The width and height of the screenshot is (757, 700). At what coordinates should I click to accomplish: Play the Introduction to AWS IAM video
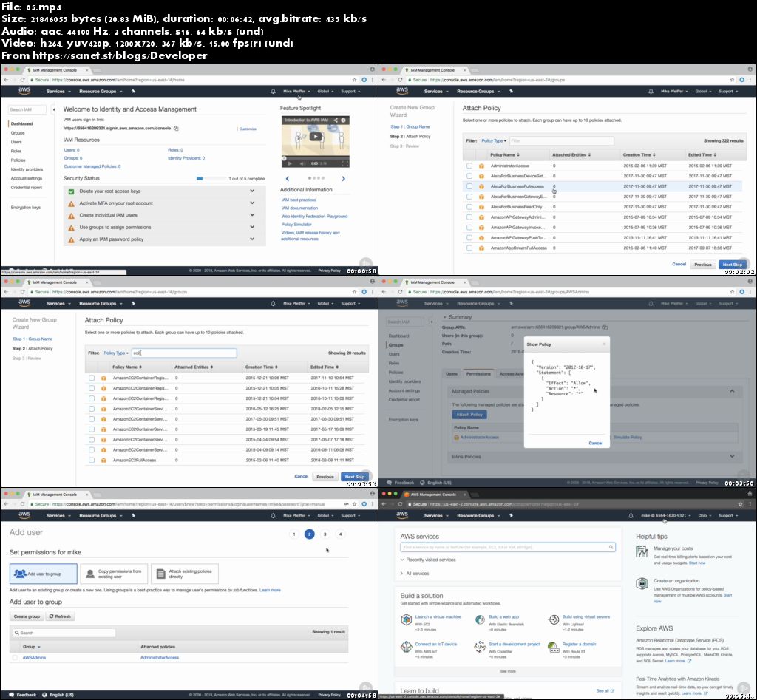pyautogui.click(x=315, y=137)
